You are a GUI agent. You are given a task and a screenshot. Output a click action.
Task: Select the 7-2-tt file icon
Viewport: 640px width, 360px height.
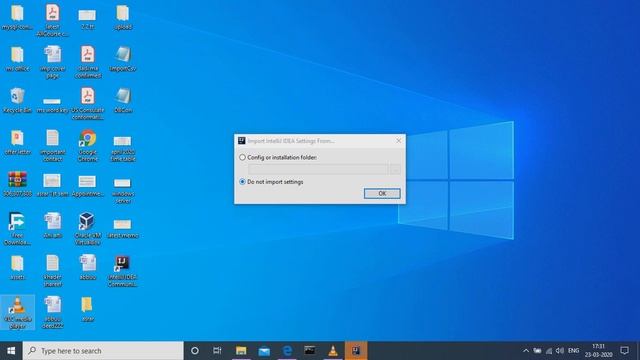pyautogui.click(x=87, y=20)
